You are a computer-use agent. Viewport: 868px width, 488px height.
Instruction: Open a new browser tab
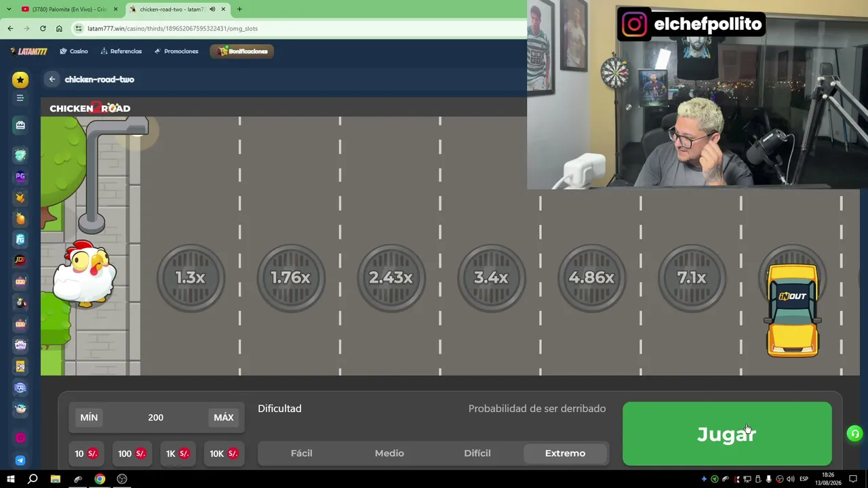point(239,9)
